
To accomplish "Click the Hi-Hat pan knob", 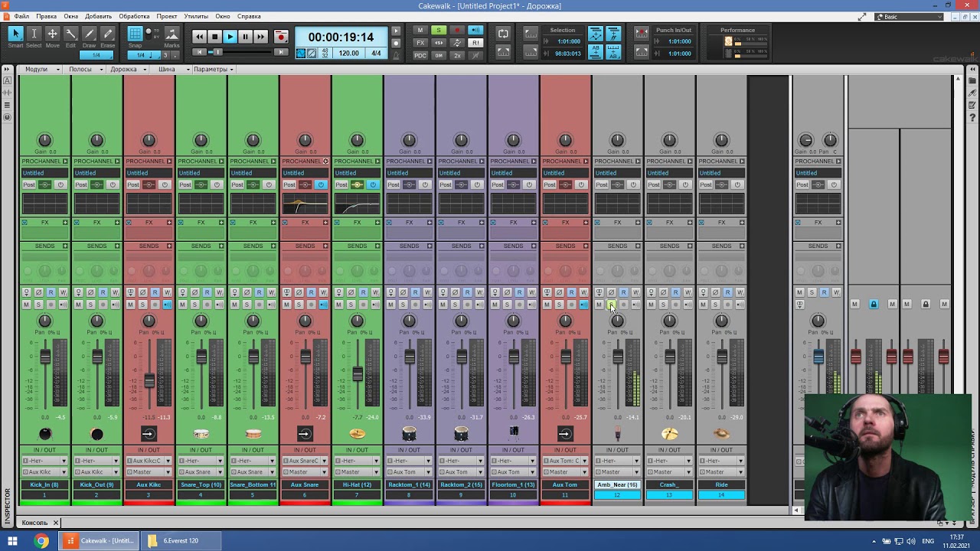I will pyautogui.click(x=357, y=321).
